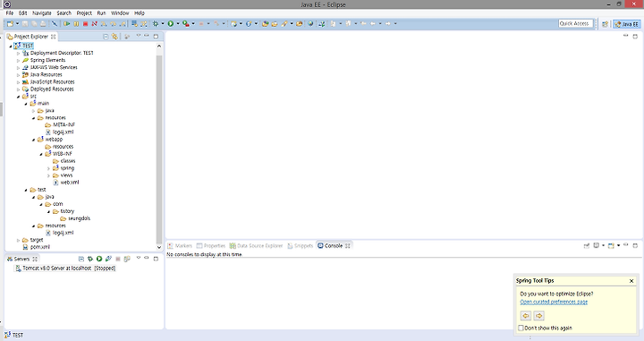Click previous tip arrow in Spring Tool Tips
The width and height of the screenshot is (644, 341).
[526, 316]
